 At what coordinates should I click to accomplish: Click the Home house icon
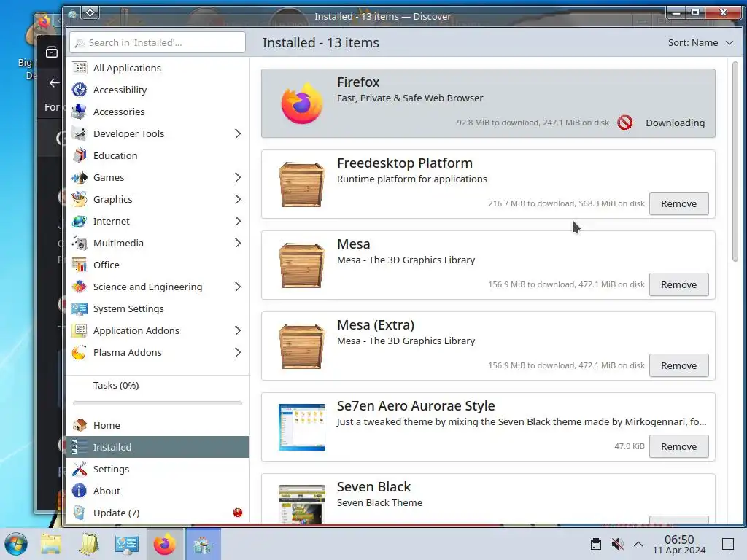tap(79, 425)
